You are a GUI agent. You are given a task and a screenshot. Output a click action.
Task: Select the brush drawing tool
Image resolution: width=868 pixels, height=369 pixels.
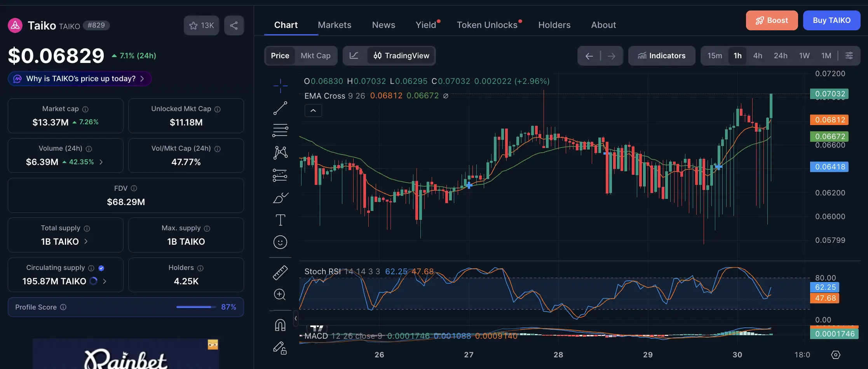[x=280, y=198]
